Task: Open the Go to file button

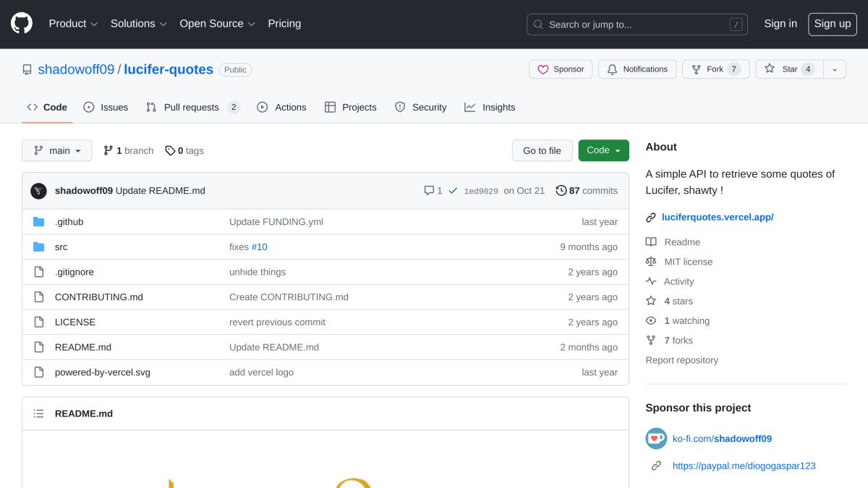Action: 542,150
